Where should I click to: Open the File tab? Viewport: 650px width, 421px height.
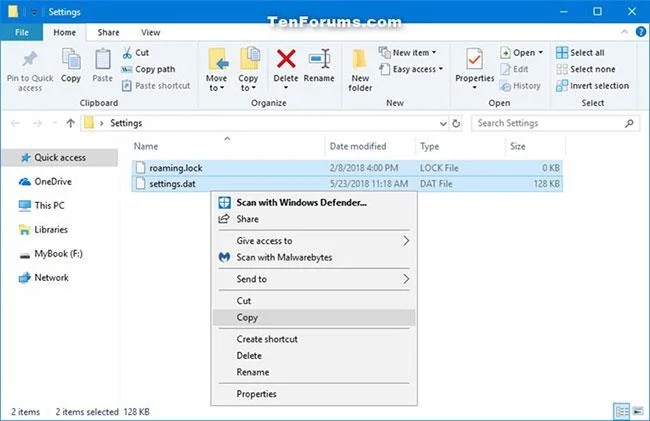pyautogui.click(x=22, y=32)
